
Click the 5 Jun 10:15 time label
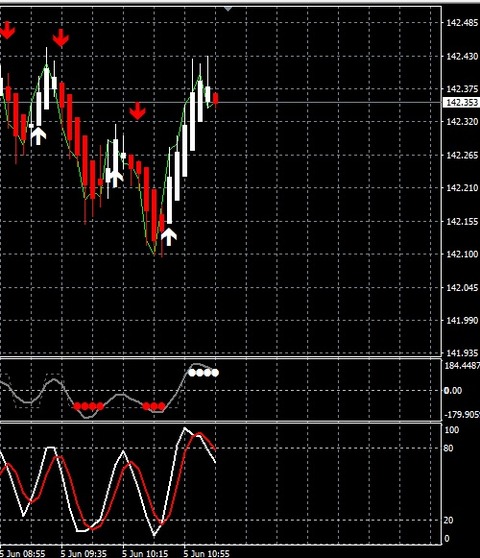click(145, 553)
